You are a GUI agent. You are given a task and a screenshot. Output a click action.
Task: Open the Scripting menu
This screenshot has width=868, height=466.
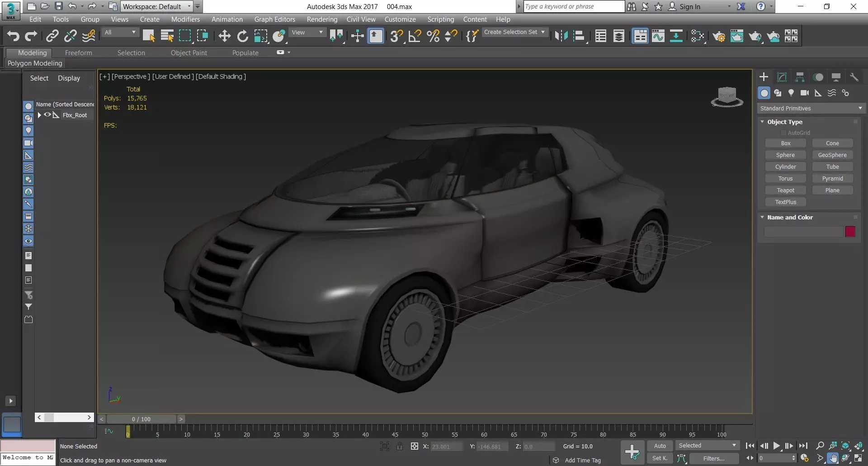click(440, 19)
